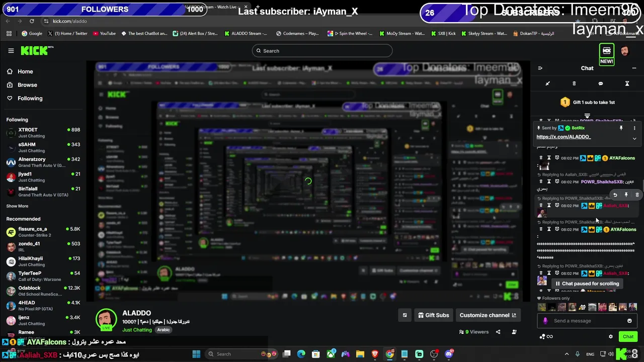644x362 pixels.
Task: Click the hourglass icon in chat toolbar
Action: click(627, 83)
